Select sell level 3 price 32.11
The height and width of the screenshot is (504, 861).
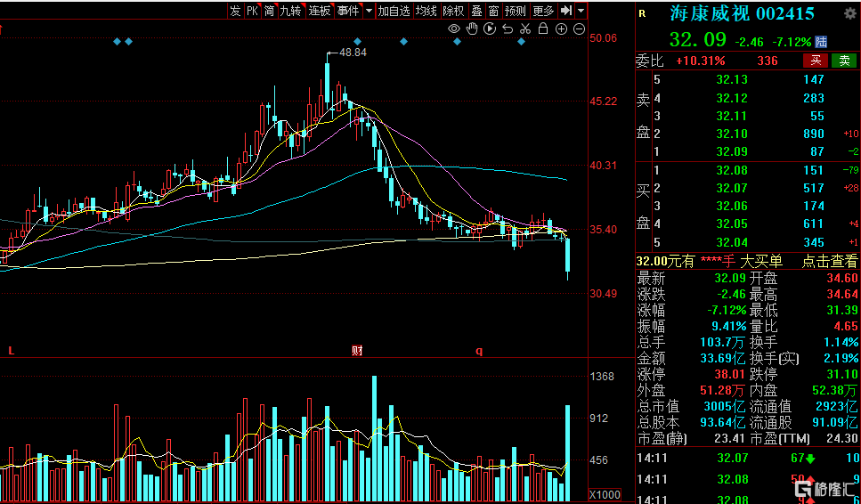[732, 116]
